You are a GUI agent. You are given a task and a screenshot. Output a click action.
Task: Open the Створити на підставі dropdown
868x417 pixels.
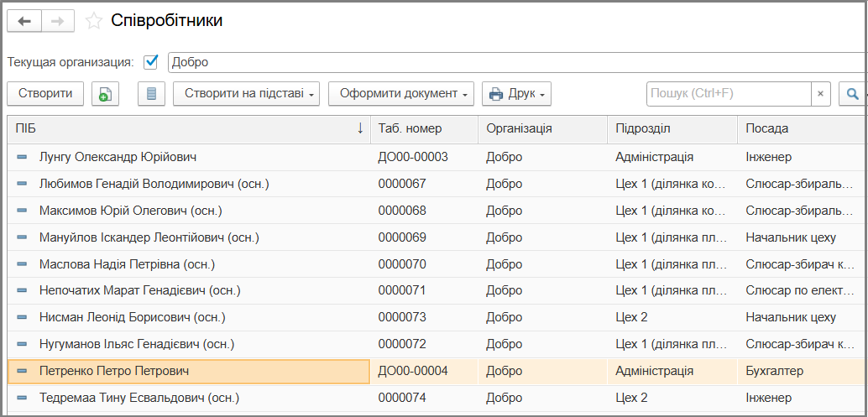coord(246,93)
